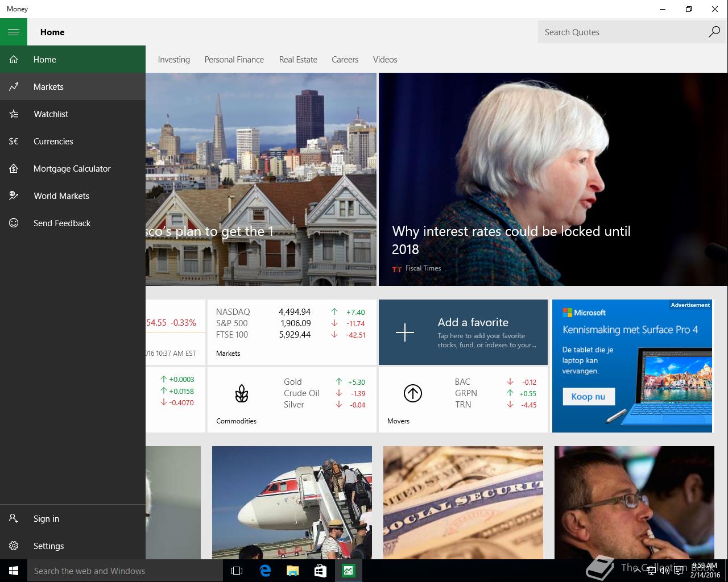Click the Mortgage Calculator house icon
Screen dimensions: 728x582
14,168
